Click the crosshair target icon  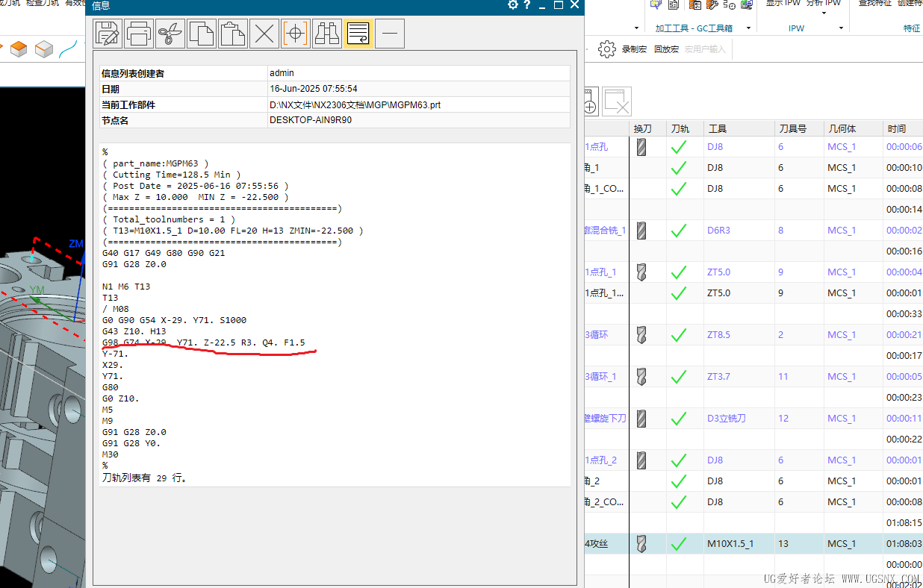296,34
